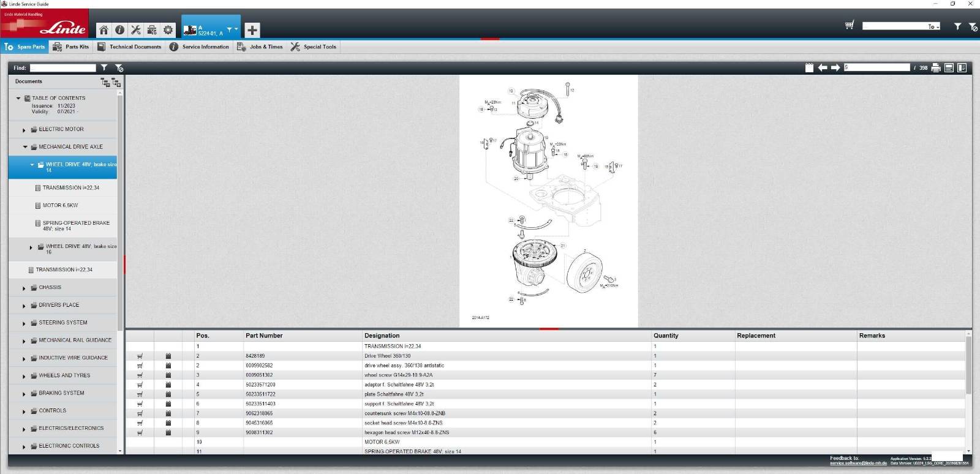Switch to the Spare Parts tab
The image size is (980, 474).
click(x=24, y=47)
